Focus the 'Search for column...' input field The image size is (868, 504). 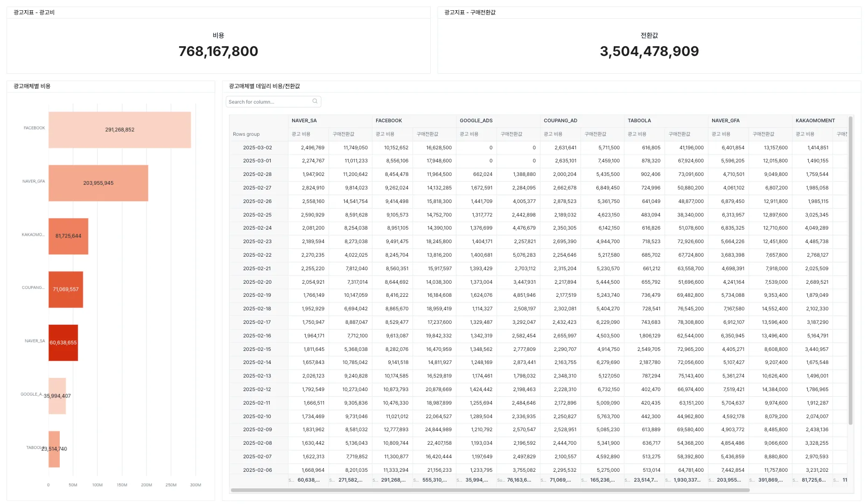pyautogui.click(x=268, y=102)
